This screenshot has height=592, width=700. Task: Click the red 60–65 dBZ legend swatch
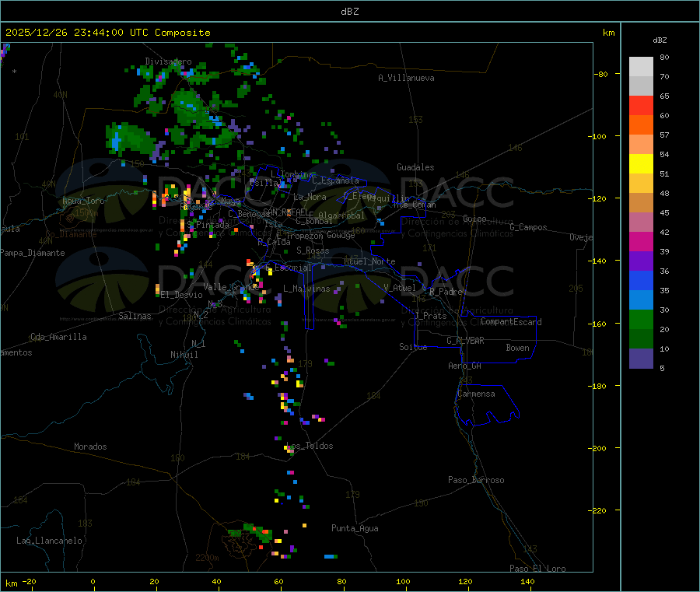click(641, 105)
